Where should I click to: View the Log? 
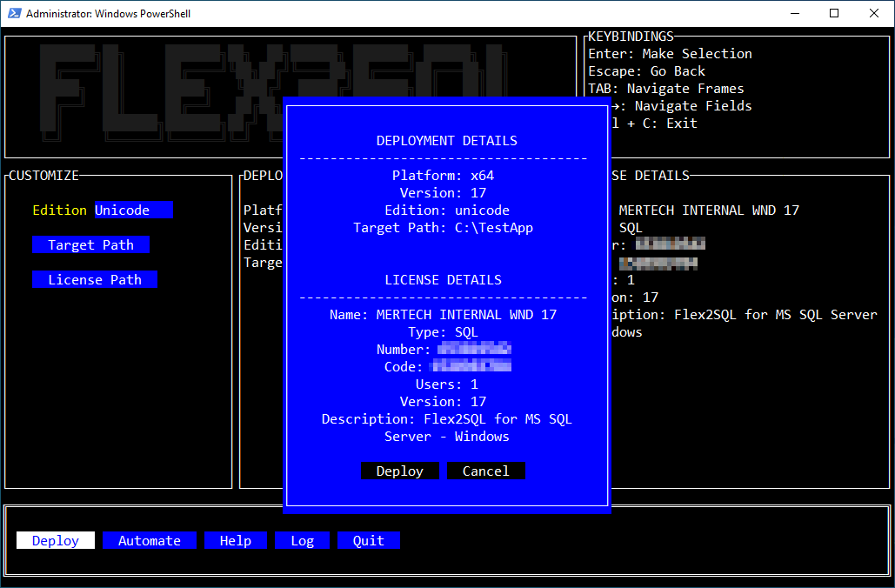click(x=302, y=540)
